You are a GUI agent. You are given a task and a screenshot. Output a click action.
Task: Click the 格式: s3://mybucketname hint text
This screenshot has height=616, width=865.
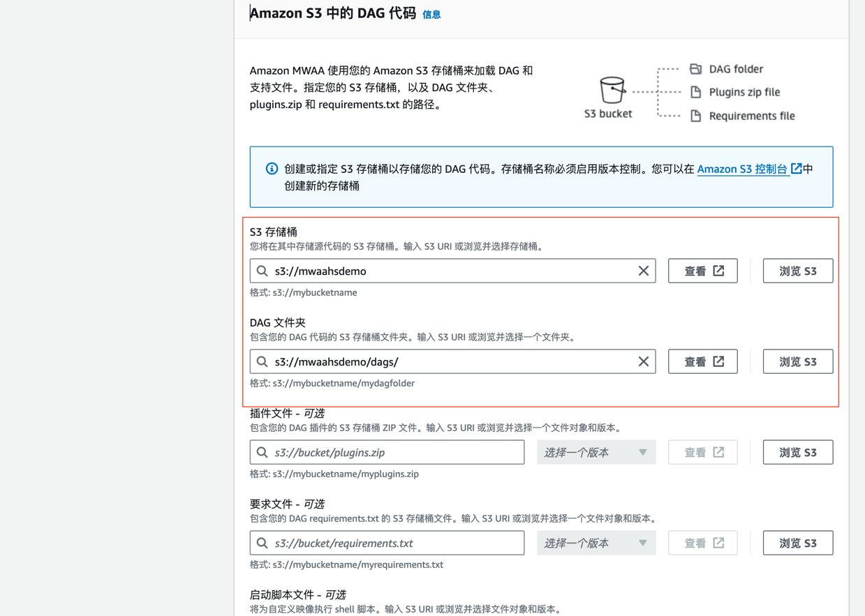pos(303,292)
